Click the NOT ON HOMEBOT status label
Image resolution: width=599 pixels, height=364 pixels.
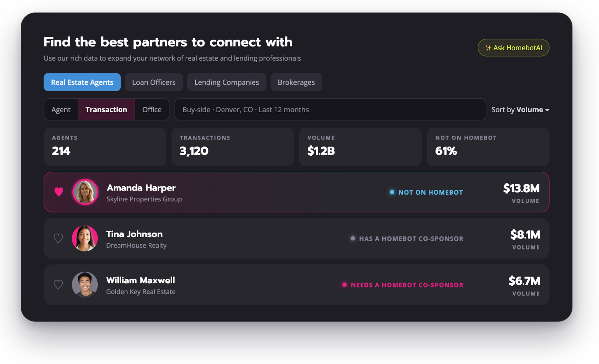coord(431,192)
